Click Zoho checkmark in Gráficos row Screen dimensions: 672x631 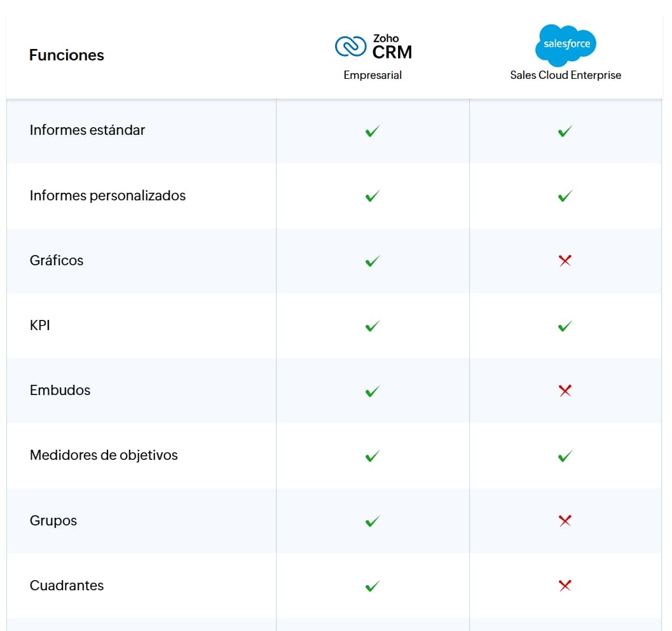(x=373, y=261)
